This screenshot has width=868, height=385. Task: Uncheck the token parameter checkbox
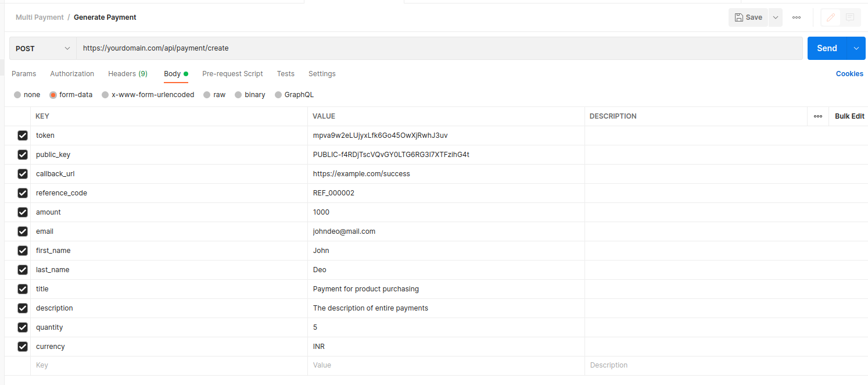(x=23, y=136)
